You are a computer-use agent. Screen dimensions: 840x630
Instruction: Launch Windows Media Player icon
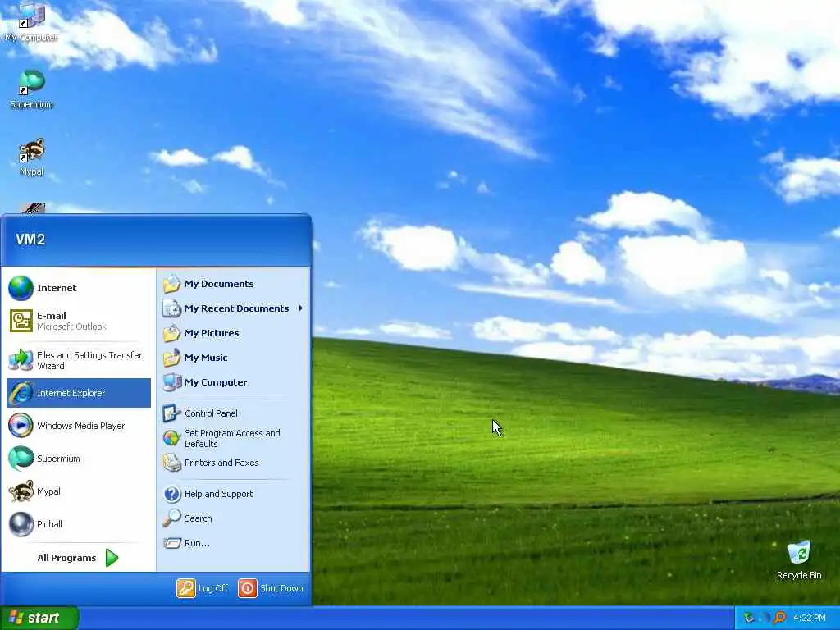tap(21, 426)
